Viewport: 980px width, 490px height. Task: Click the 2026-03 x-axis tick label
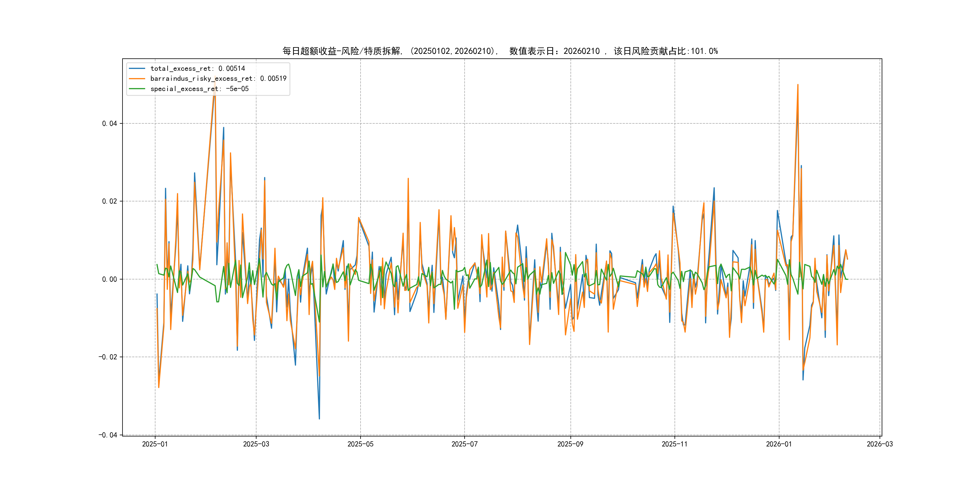880,444
